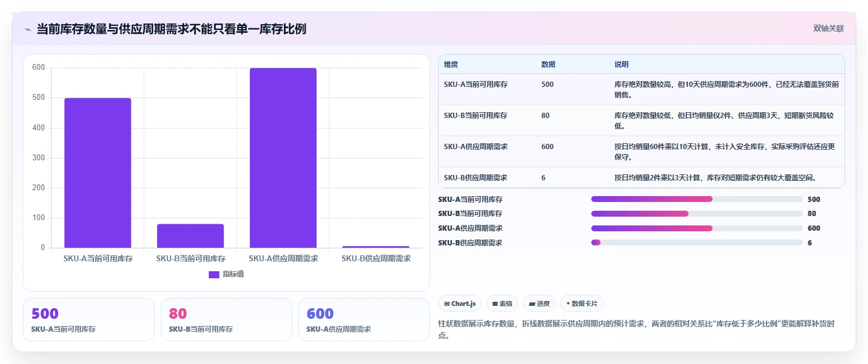Click the SKU-A供应周期需求 bar in chart
This screenshot has height=364, width=868.
pos(283,158)
